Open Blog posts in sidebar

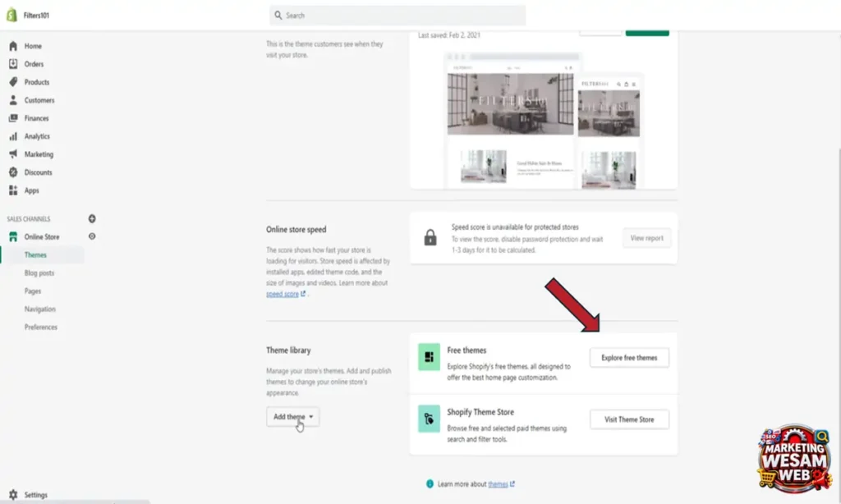[x=39, y=273]
